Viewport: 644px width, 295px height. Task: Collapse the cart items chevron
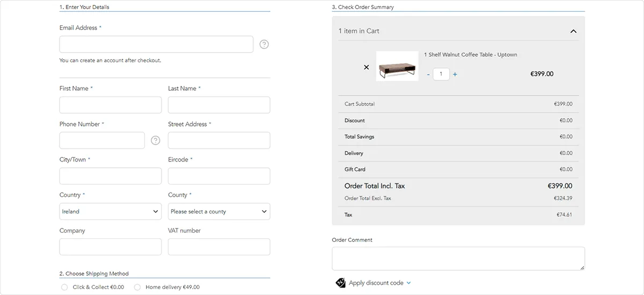(x=573, y=31)
